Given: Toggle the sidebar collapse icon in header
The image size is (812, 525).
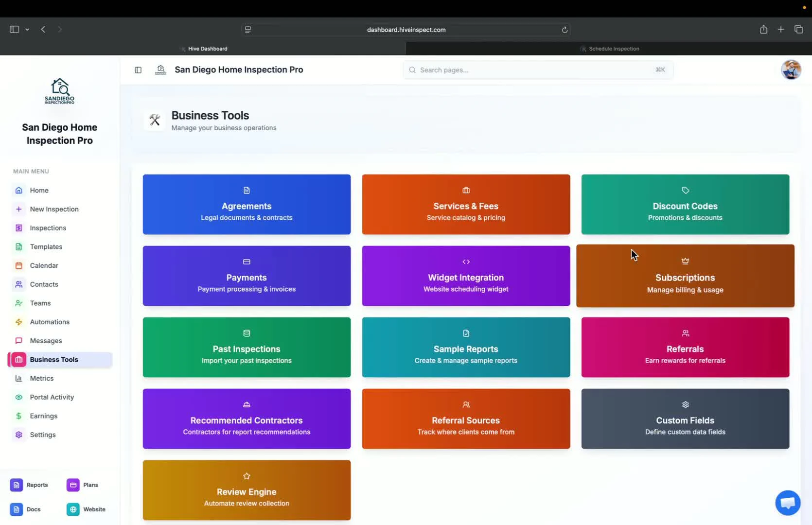Looking at the screenshot, I should click(x=138, y=70).
